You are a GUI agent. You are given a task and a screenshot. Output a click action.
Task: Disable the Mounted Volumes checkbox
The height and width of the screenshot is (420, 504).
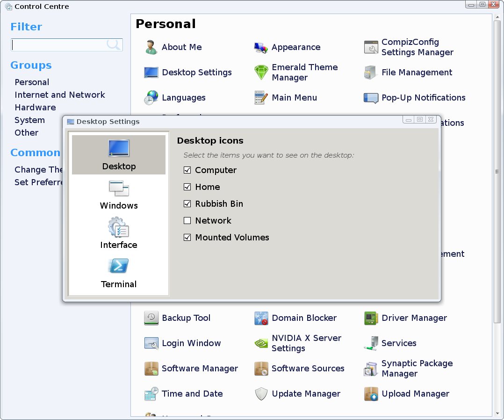point(187,237)
